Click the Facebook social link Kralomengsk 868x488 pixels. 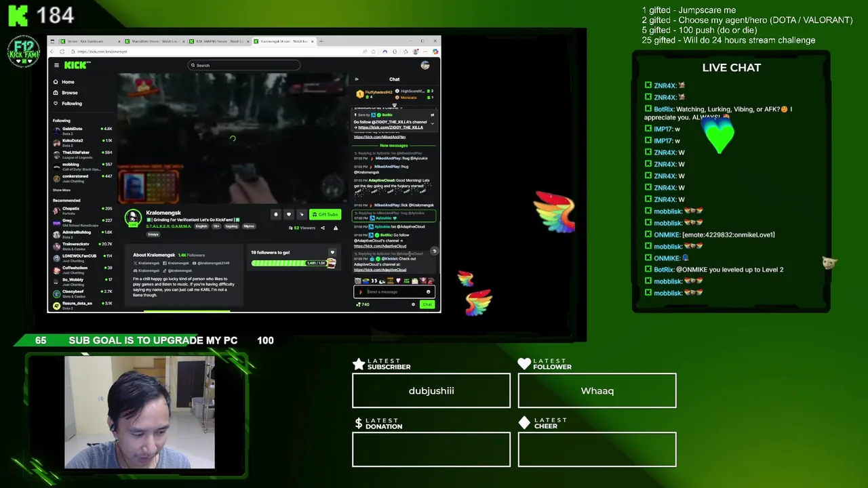tap(176, 263)
